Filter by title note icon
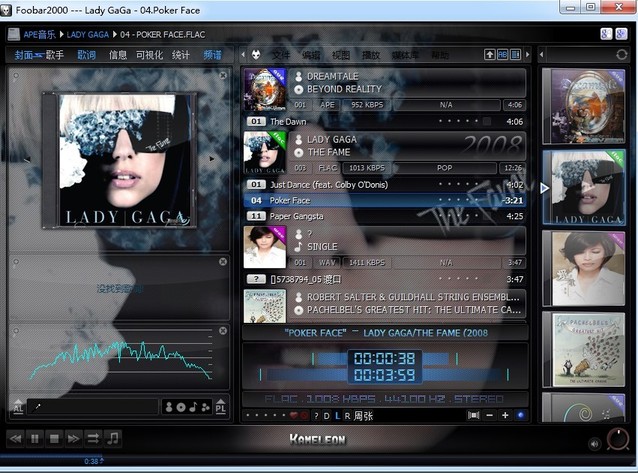638x473 pixels. [x=194, y=407]
